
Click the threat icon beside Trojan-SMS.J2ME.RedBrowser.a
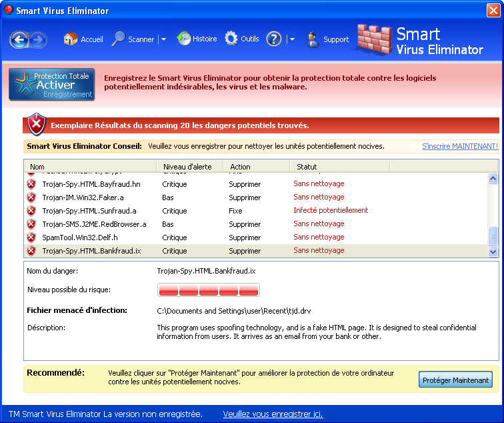coord(31,224)
